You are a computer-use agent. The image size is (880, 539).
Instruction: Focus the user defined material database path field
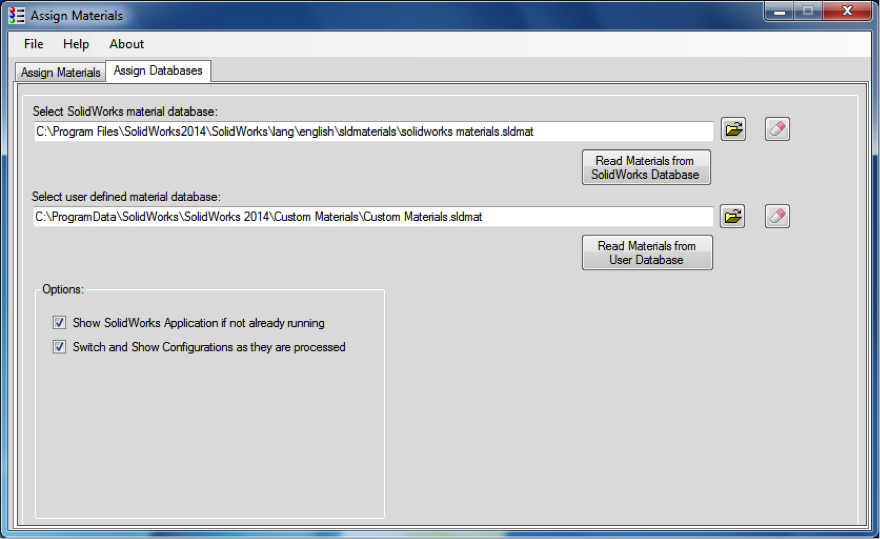click(373, 217)
